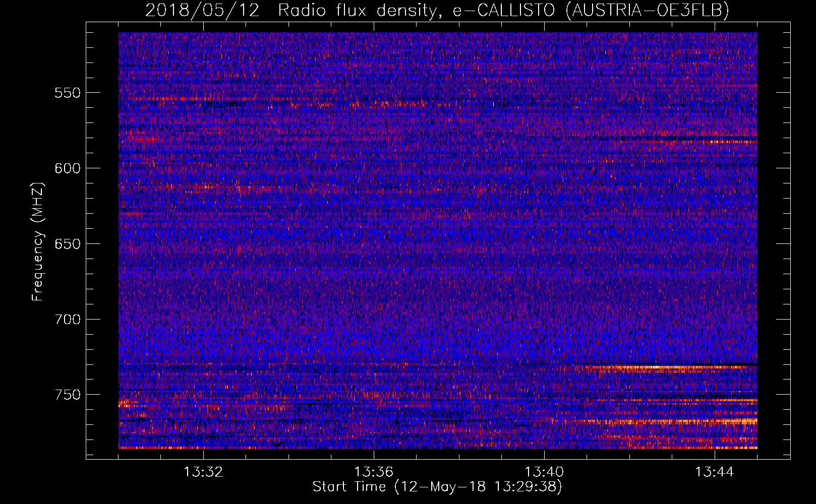This screenshot has width=816, height=504.
Task: Click the 'Start Time (12-May-18 13:29:38)' label
Action: click(437, 487)
